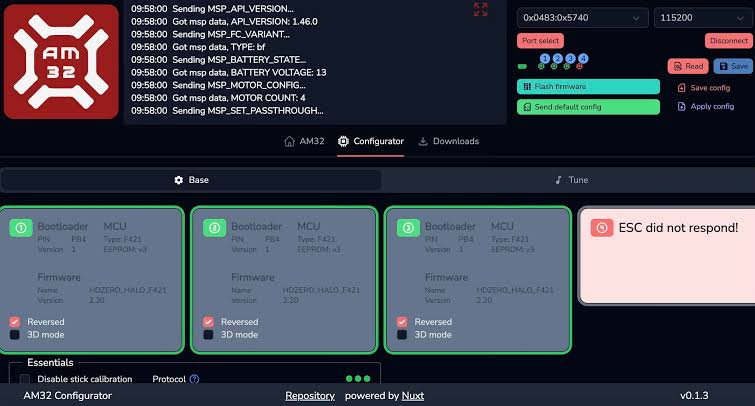Screen dimensions: 755x406
Task: Toggle Reversed checkbox on ESC 2
Action: (208, 322)
